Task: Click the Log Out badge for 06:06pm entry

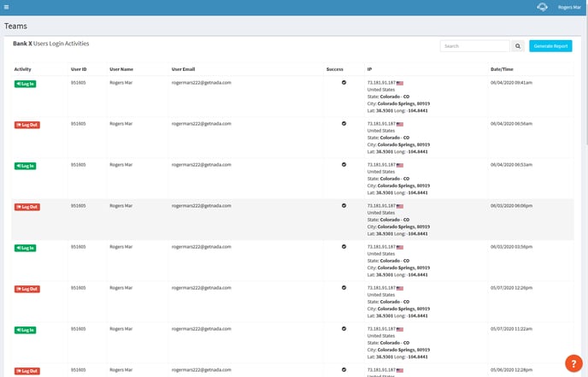Action: click(x=26, y=207)
